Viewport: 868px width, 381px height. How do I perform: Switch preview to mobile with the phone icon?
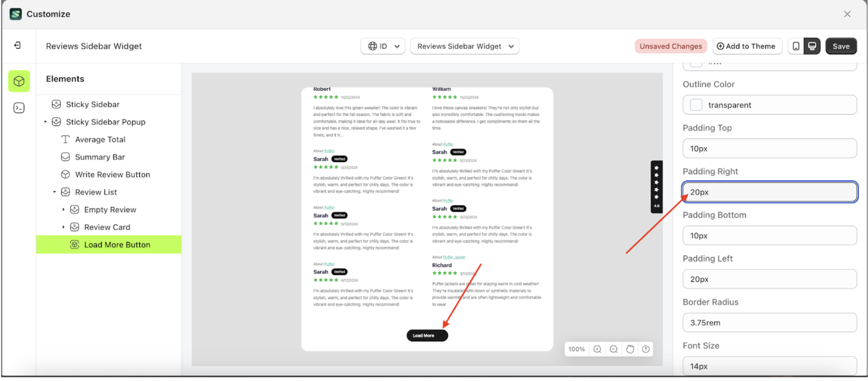(795, 46)
